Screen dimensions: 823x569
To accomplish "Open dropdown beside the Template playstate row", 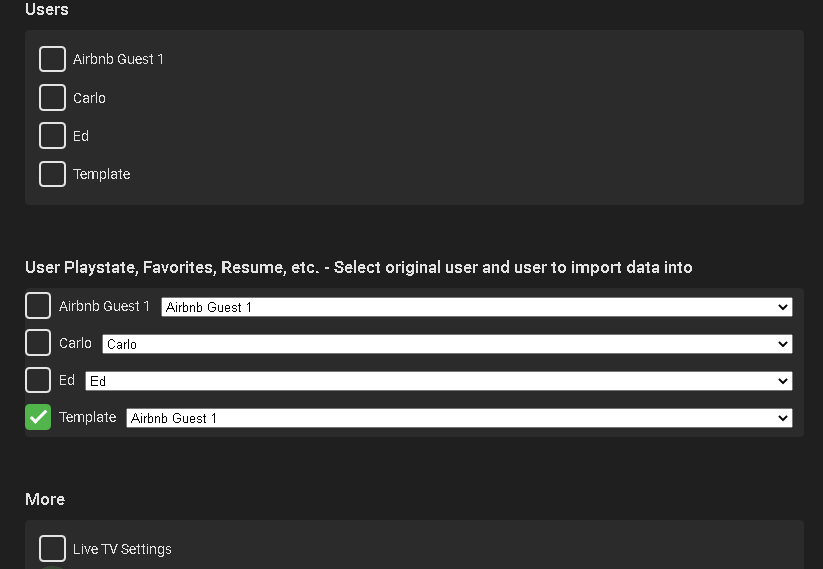I will pyautogui.click(x=459, y=418).
